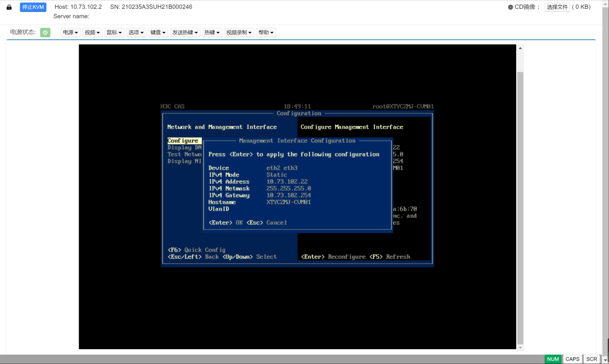The height and width of the screenshot is (364, 609).
Task: Click the <Esc/Left> Back hint
Action: click(x=193, y=257)
